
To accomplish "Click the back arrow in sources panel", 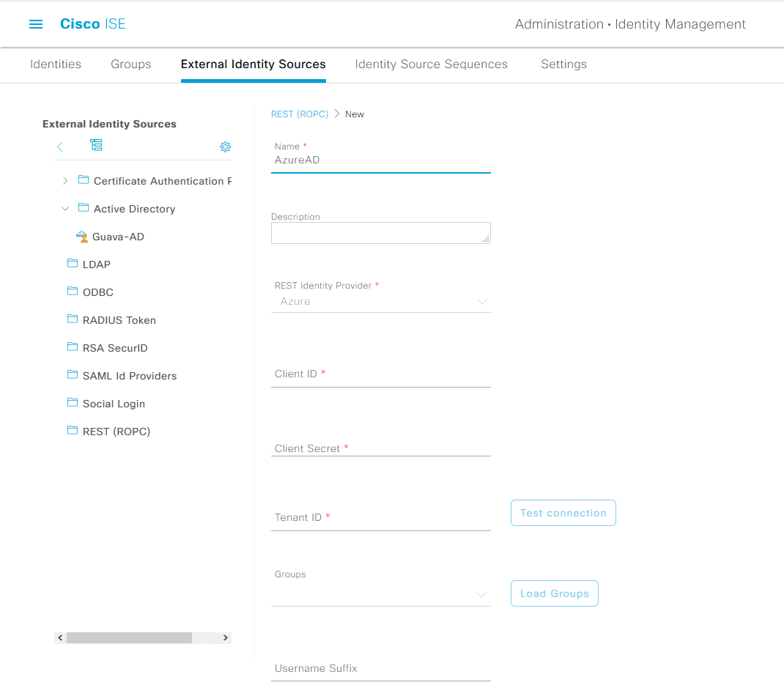I will (x=60, y=147).
